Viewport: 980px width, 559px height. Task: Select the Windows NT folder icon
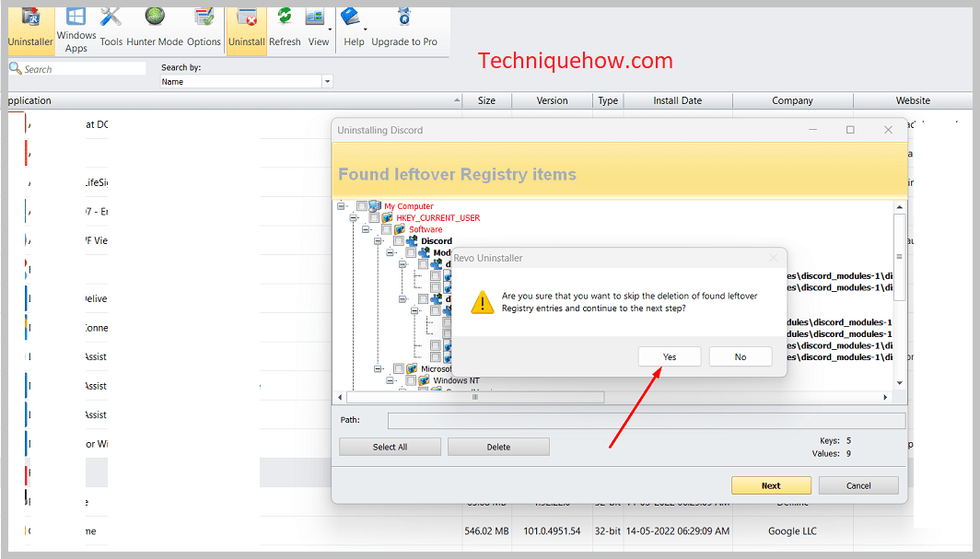(x=425, y=380)
